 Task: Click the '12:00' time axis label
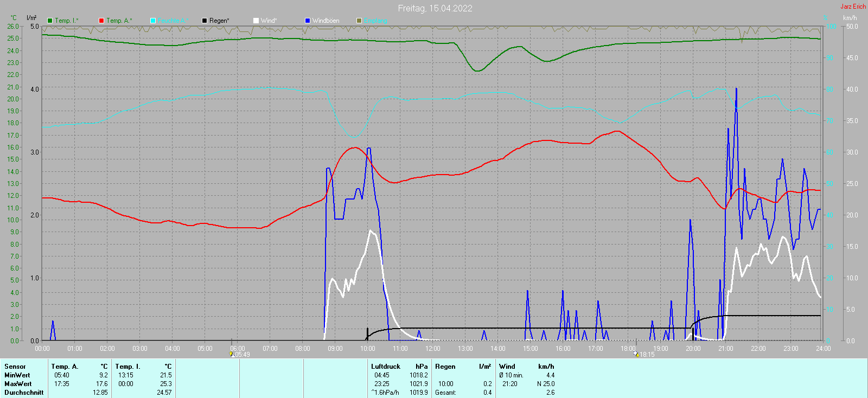point(433,349)
